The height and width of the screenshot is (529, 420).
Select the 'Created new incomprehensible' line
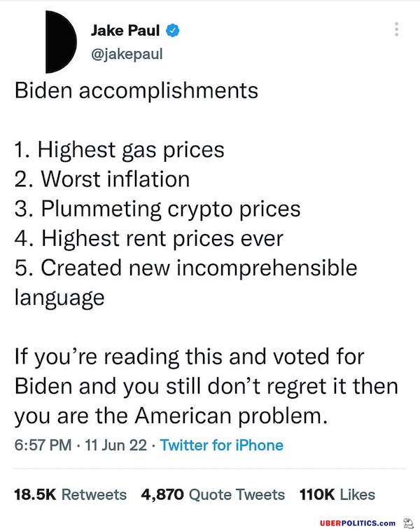tap(185, 267)
